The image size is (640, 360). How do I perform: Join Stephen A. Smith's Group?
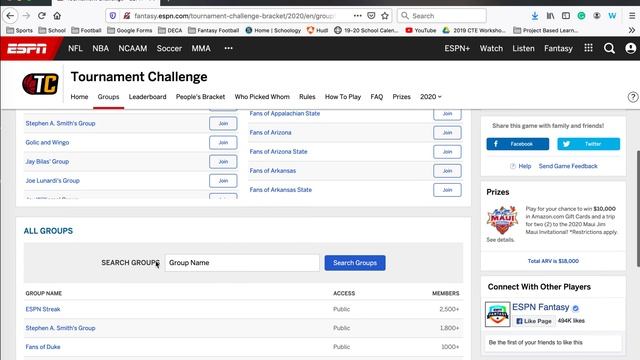tap(223, 123)
